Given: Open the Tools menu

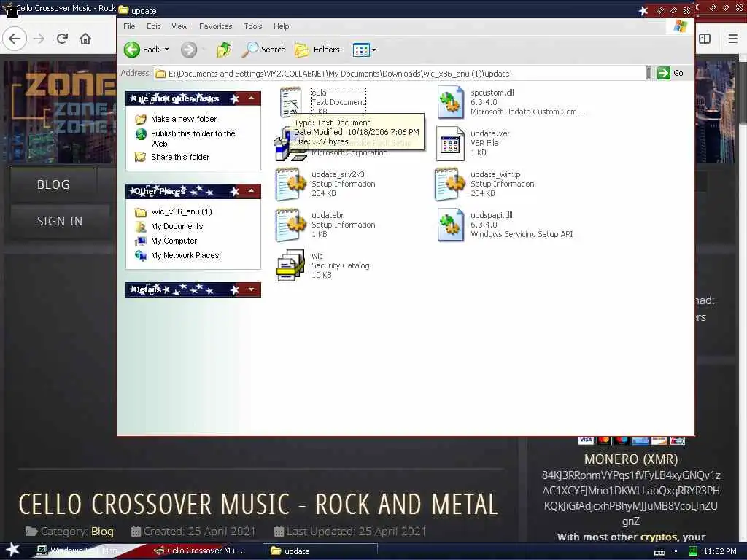Looking at the screenshot, I should 252,26.
